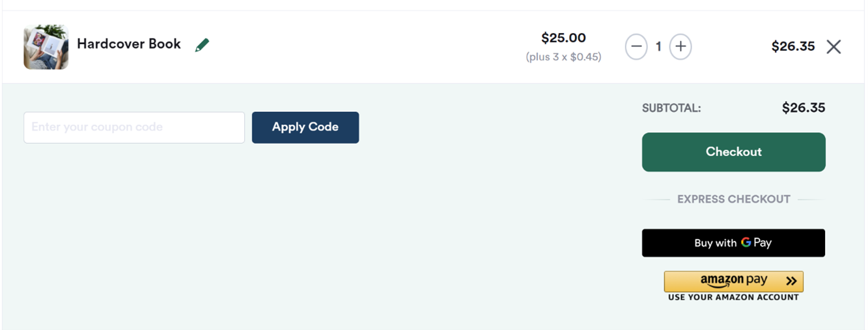Click the plus 3 x $0.45 note

coord(563,57)
